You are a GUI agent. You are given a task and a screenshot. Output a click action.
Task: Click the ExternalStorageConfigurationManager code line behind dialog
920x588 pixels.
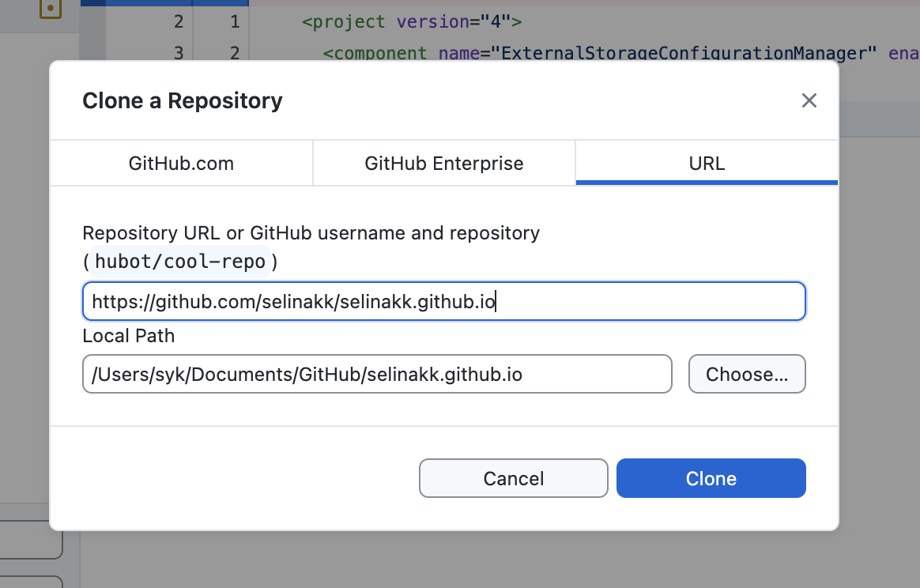[x=620, y=53]
